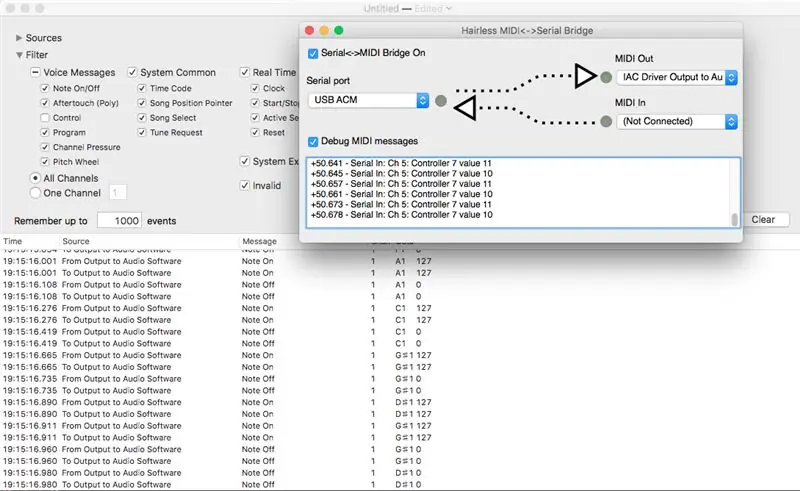Click the debug MIDI messages text area
Viewport: 800px width, 491px height.
(523, 192)
